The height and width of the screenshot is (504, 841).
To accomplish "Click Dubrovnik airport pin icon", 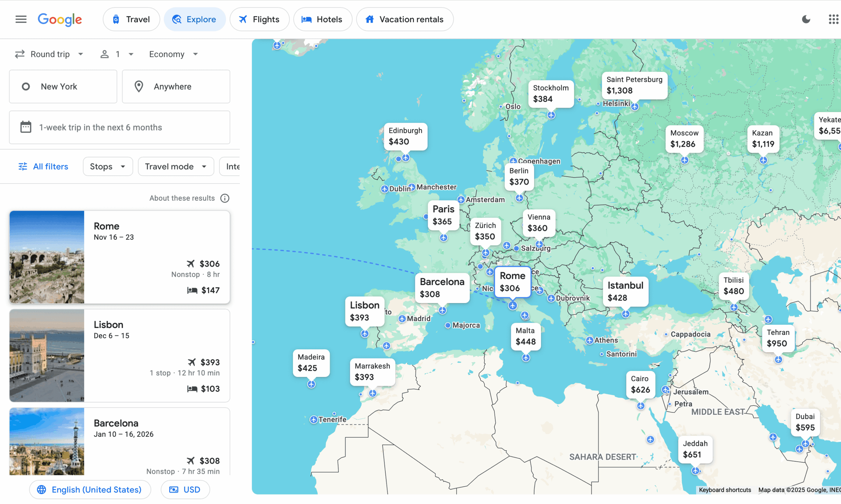I will pyautogui.click(x=551, y=298).
